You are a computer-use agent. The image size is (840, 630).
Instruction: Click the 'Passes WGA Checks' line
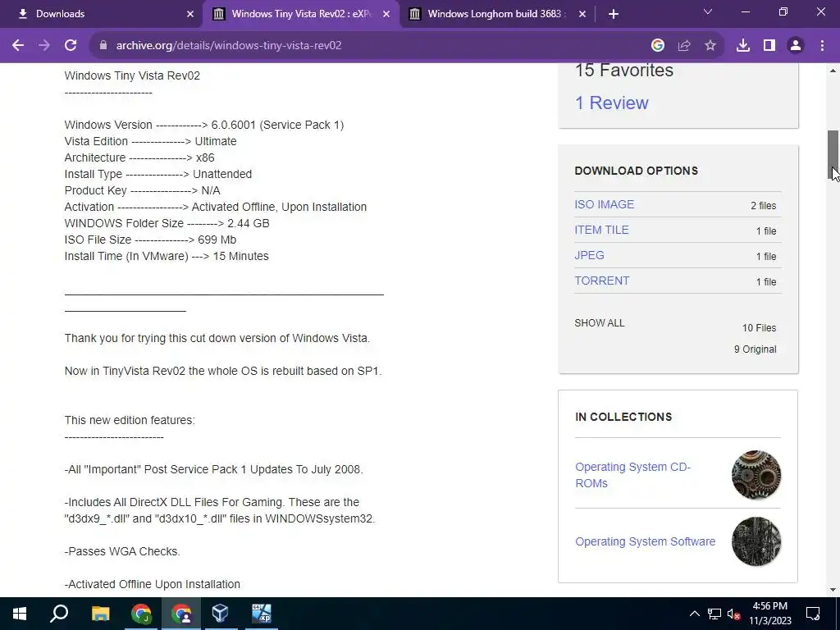coord(122,551)
